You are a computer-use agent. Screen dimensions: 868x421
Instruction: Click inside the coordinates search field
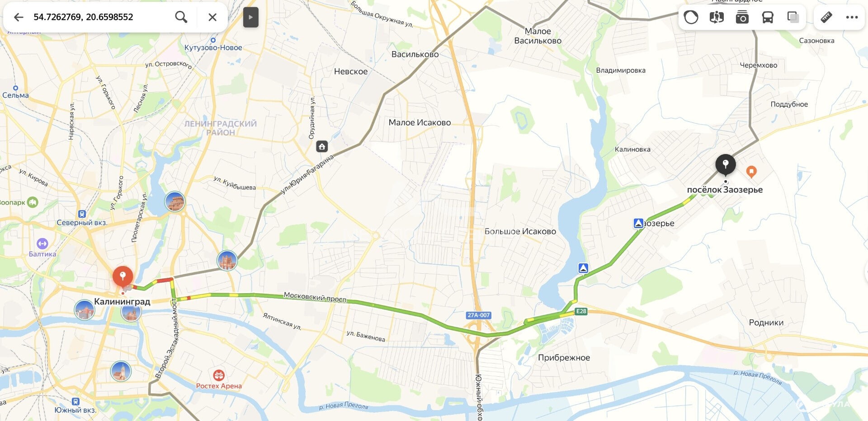[x=99, y=17]
